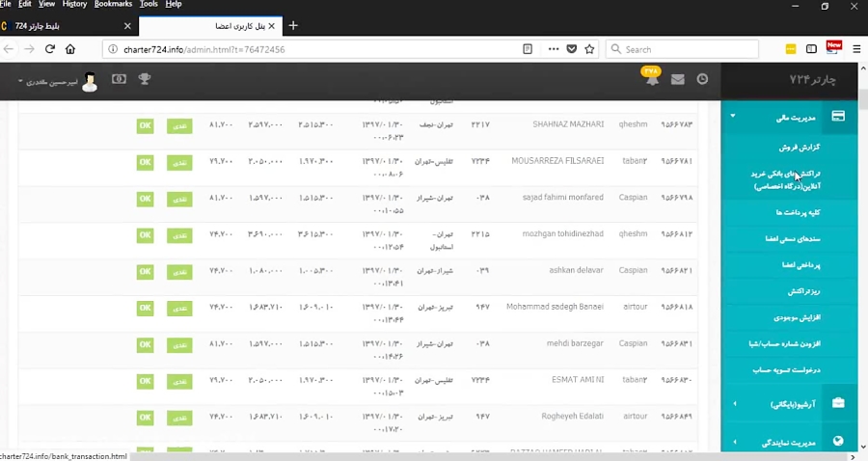
Task: Open the File menu
Action: point(6,4)
